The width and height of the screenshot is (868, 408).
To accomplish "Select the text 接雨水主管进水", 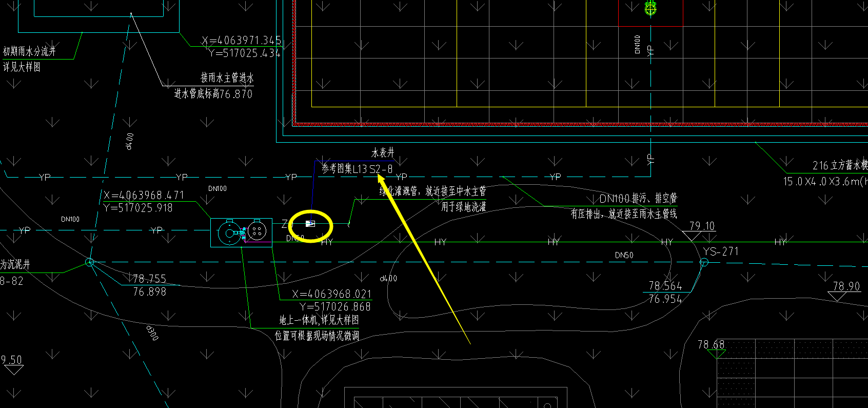I will pos(227,78).
